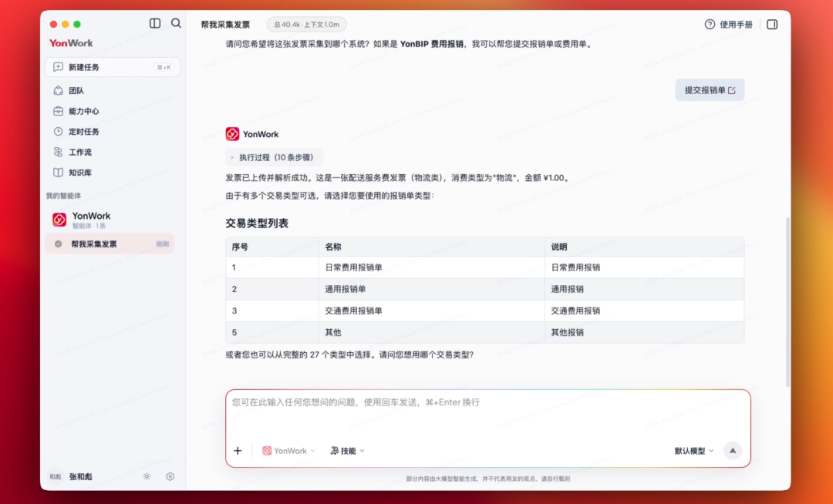Click the 说明 column header
This screenshot has height=504, width=833.
point(644,247)
